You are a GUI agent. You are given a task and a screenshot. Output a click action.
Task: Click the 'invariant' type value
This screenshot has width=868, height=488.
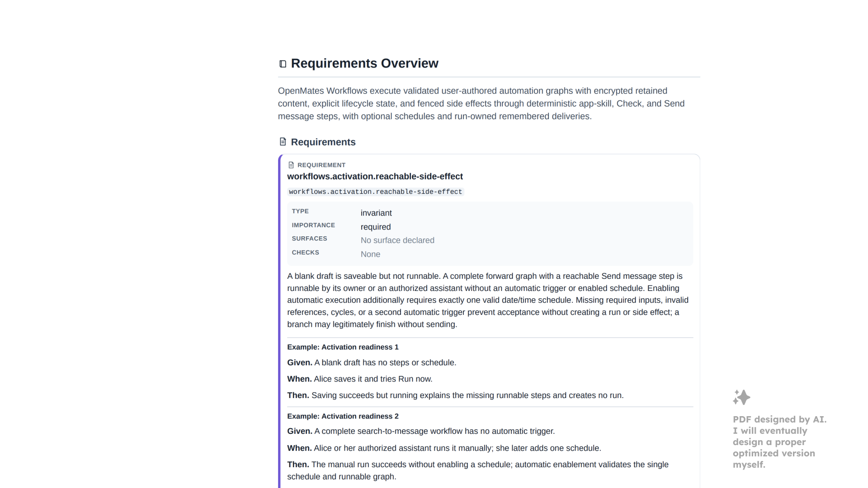pos(376,213)
